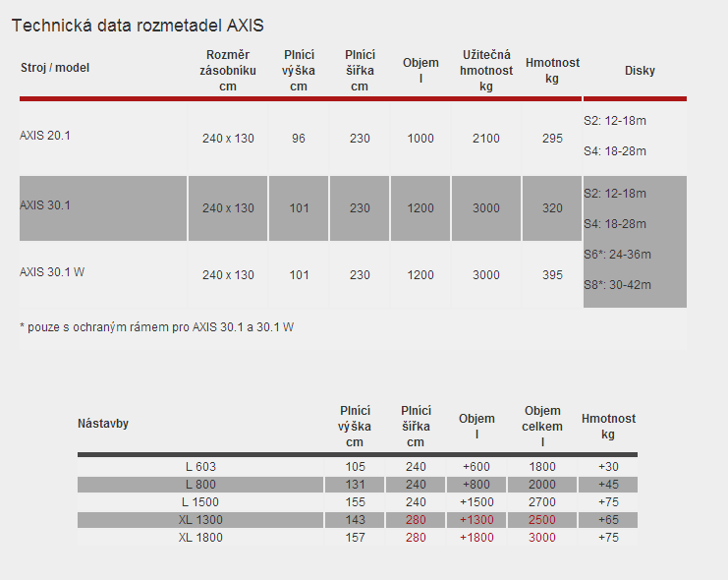This screenshot has height=580, width=728.
Task: Click the 320 kg weight cell
Action: click(552, 208)
